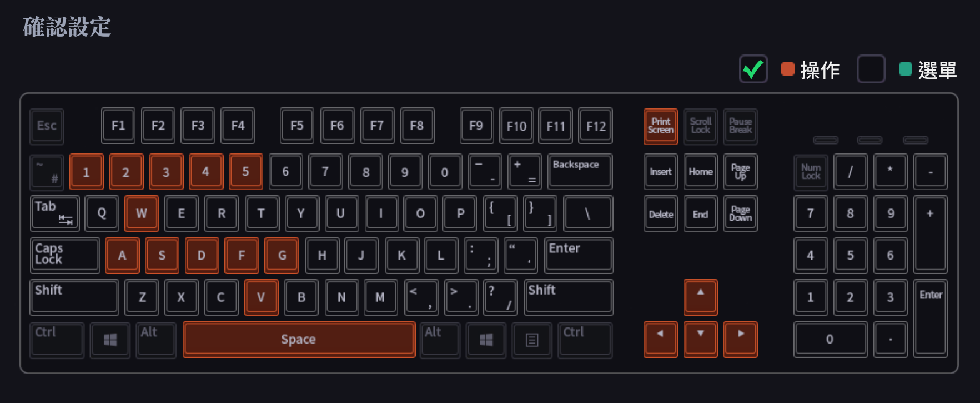Click the right Windows logo key

[x=486, y=340]
